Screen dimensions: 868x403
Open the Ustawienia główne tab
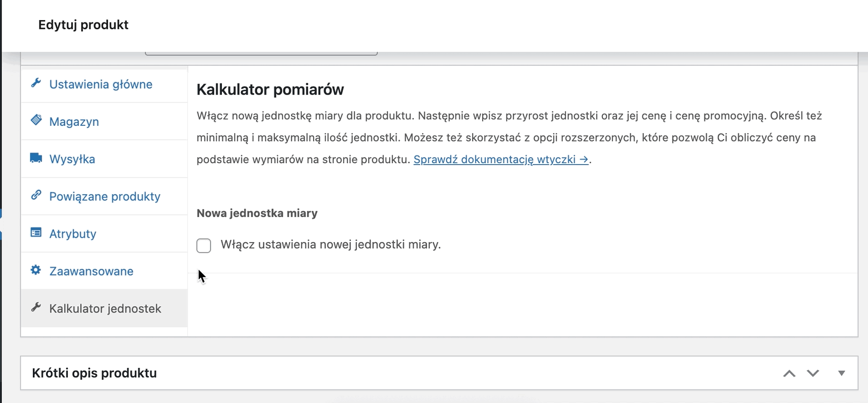(x=101, y=84)
